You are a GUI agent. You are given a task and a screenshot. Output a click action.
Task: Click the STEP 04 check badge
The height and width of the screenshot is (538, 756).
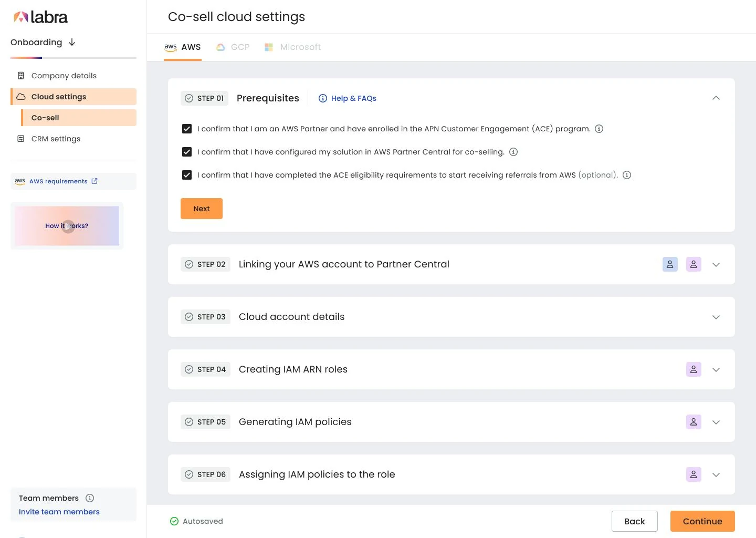(x=205, y=369)
